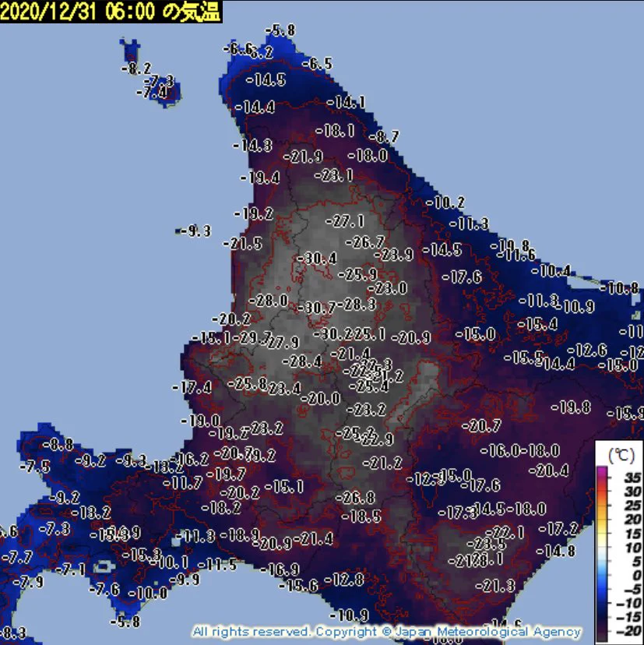Click the -21.3 temperature label
644x645 pixels.
point(495,586)
